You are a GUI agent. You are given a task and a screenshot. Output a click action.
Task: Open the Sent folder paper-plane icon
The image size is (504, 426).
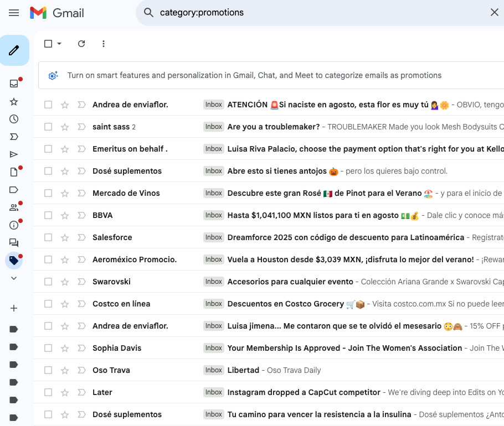[14, 154]
